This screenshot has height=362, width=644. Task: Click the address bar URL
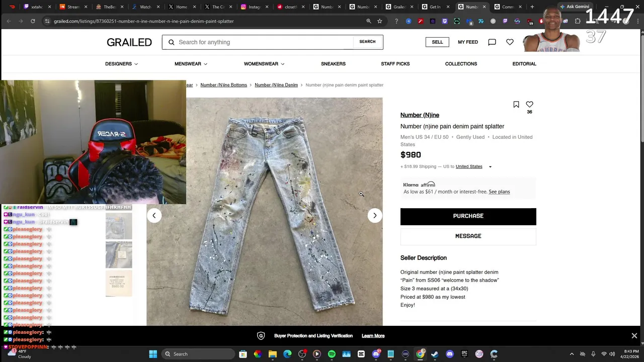pos(144,21)
